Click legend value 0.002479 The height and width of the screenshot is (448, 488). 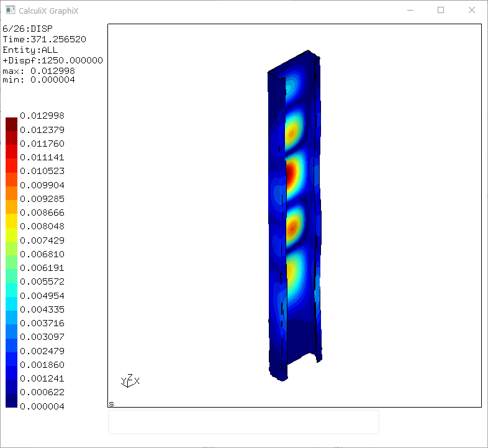[42, 351]
